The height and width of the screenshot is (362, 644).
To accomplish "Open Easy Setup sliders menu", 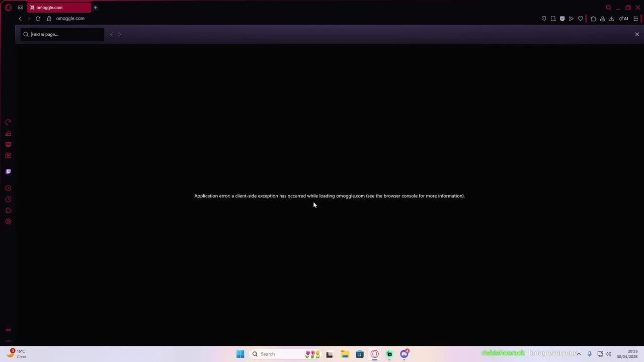I will point(635,19).
